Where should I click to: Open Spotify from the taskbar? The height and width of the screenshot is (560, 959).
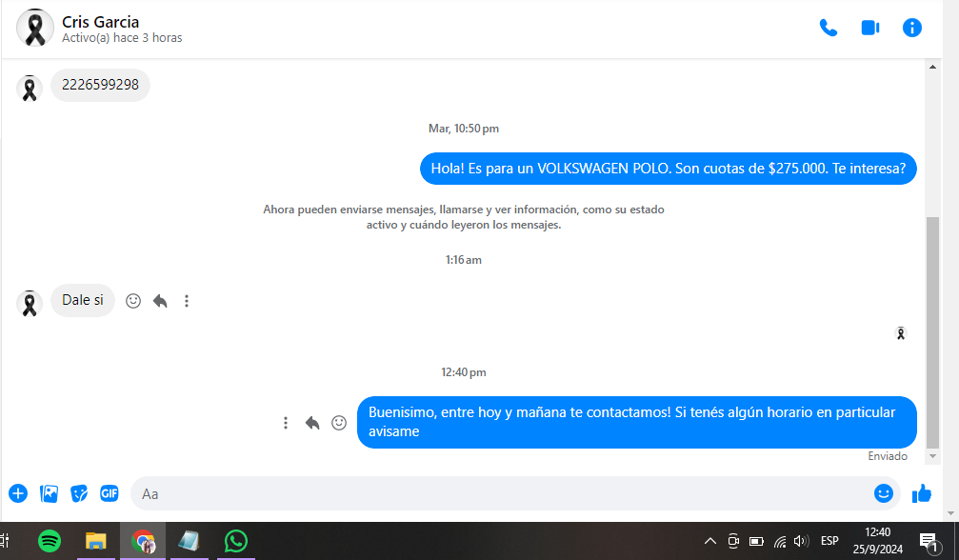[x=50, y=541]
